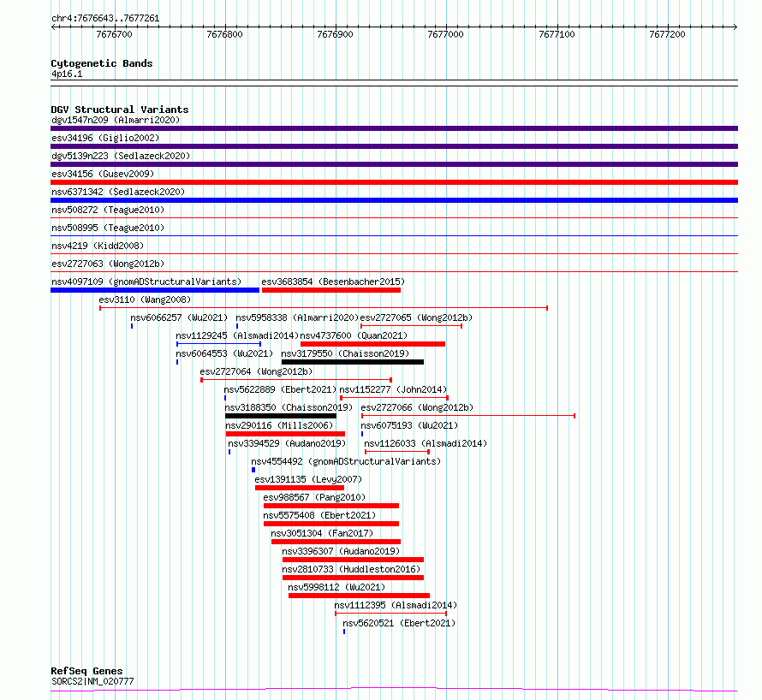Click the nsv290116 (Mills2006) red bar
This screenshot has width=762, height=700.
(x=285, y=434)
